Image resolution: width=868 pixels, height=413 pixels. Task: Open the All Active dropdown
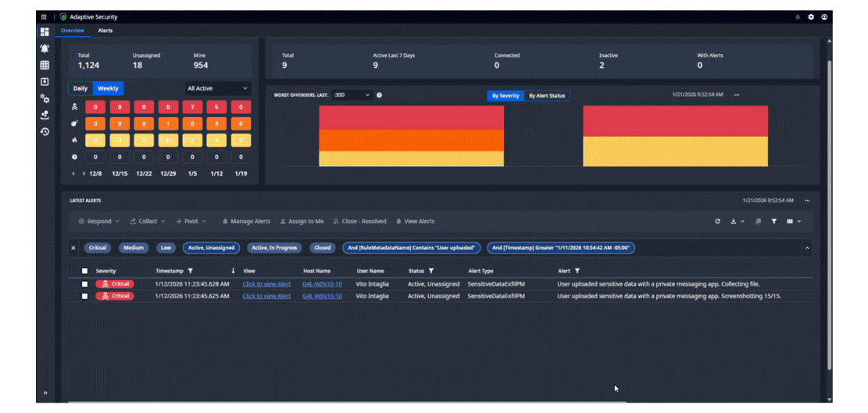(x=217, y=88)
